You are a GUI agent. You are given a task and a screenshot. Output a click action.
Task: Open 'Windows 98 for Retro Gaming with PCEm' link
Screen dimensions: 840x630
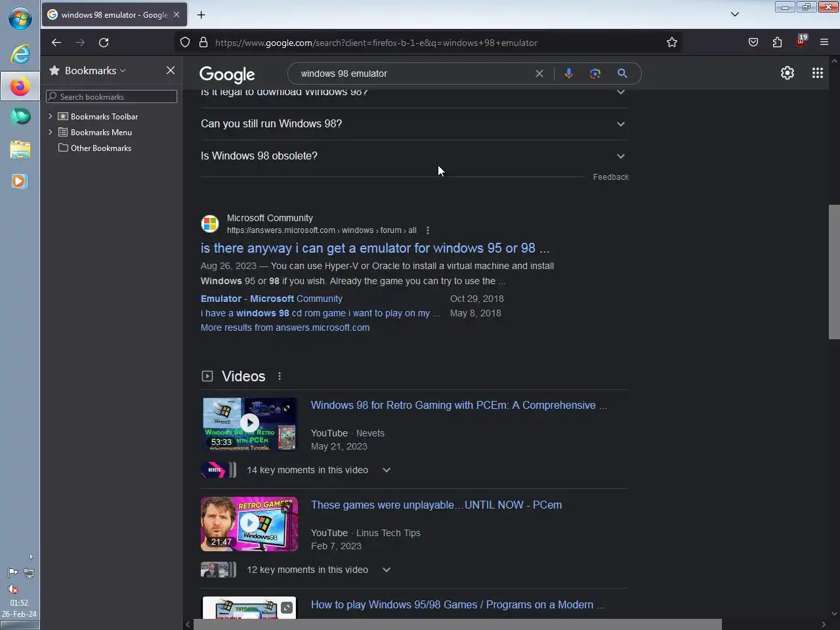coord(459,405)
